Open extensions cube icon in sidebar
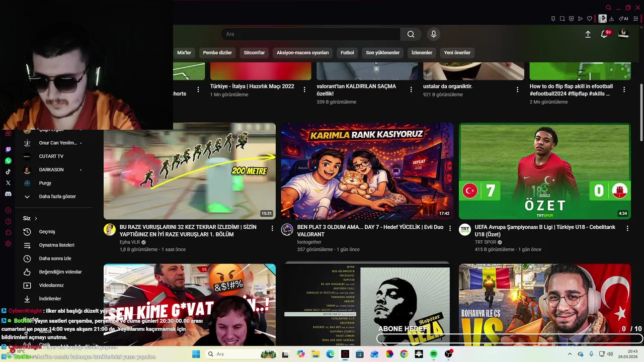Image resolution: width=644 pixels, height=362 pixels. pyautogui.click(x=8, y=233)
